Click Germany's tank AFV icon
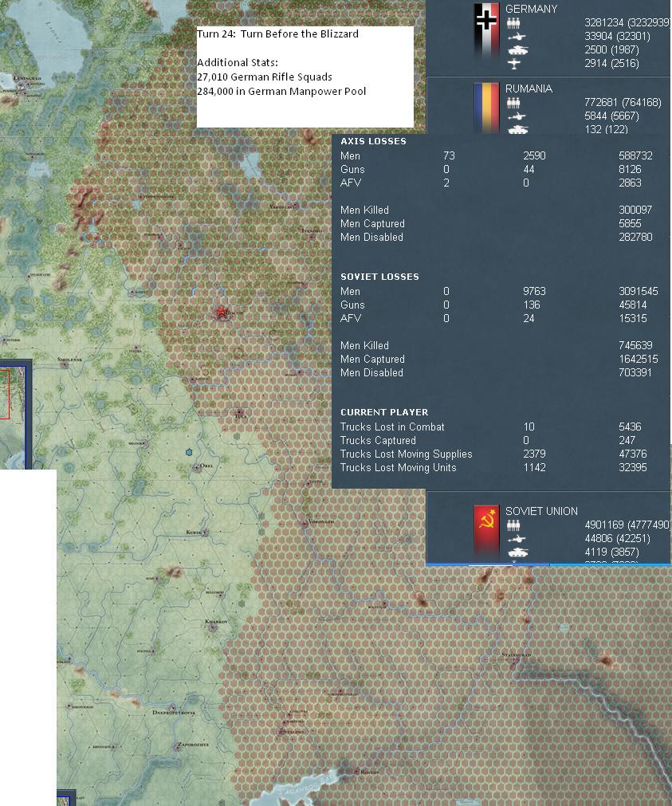 pyautogui.click(x=518, y=50)
